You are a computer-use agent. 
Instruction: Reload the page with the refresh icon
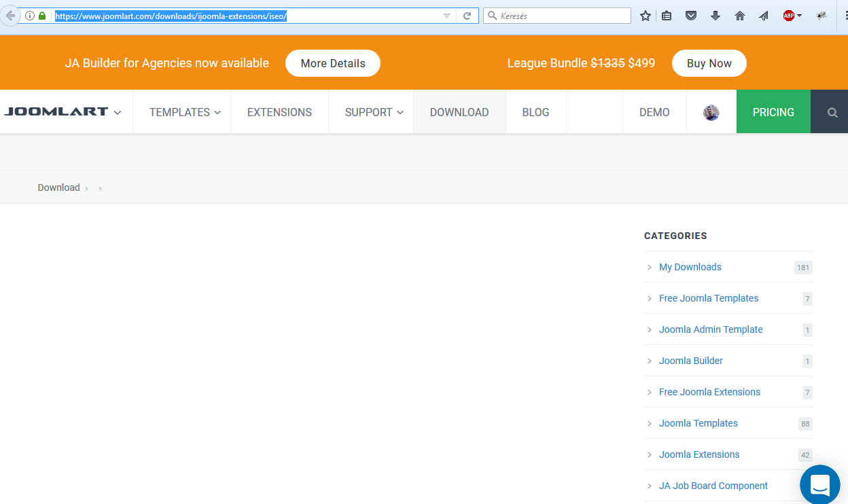(467, 16)
